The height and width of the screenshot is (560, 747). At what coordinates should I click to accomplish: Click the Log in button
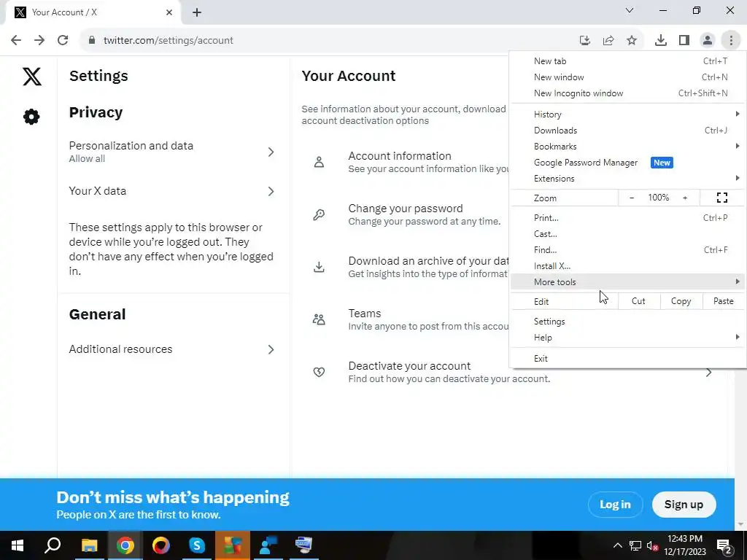(x=615, y=505)
